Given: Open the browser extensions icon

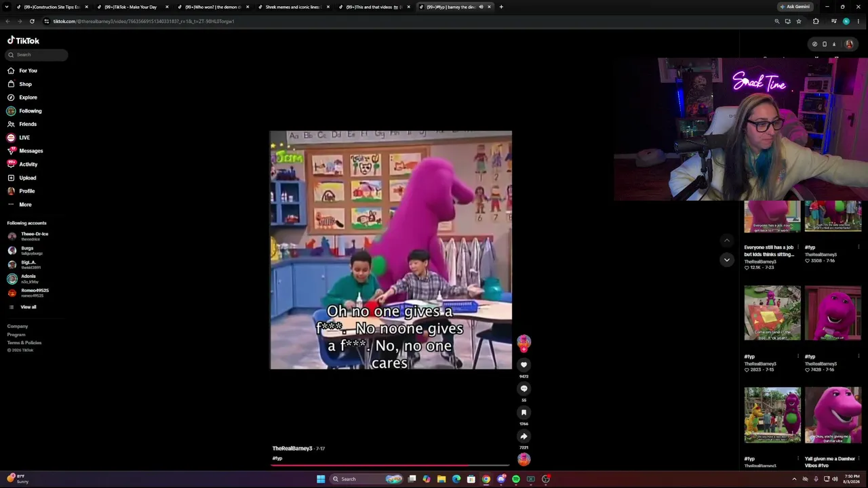Looking at the screenshot, I should [816, 21].
